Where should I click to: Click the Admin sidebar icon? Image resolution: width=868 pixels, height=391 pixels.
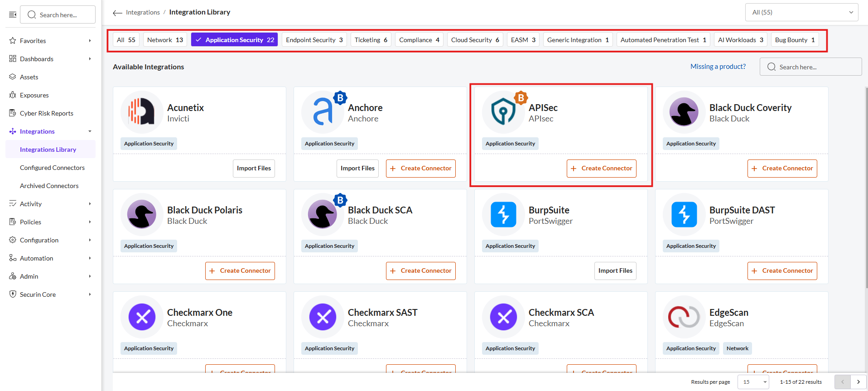coord(13,276)
